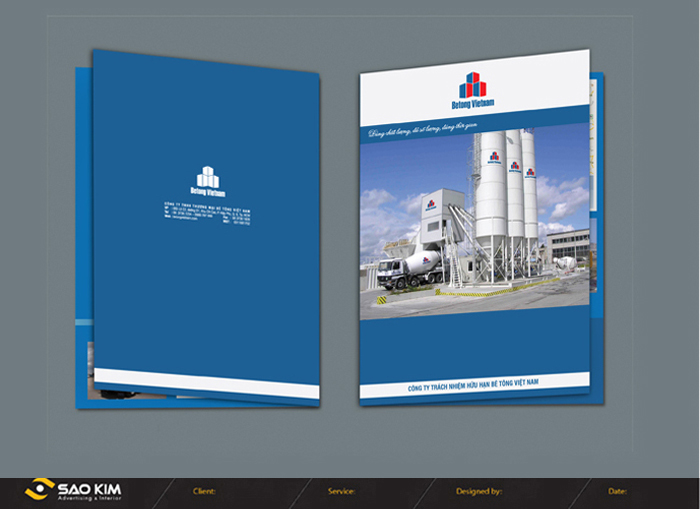Select the Designed by field in footer
This screenshot has height=509, width=700.
[x=478, y=491]
